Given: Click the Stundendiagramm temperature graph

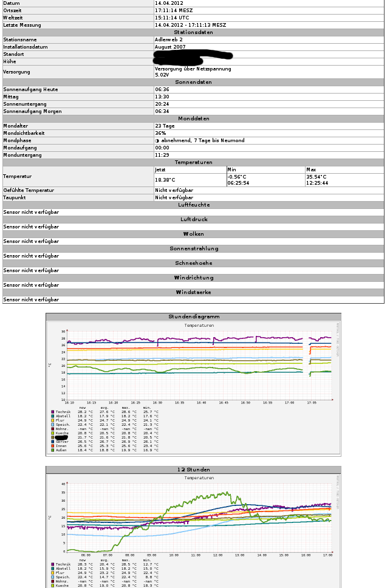Looking at the screenshot, I should (x=194, y=388).
